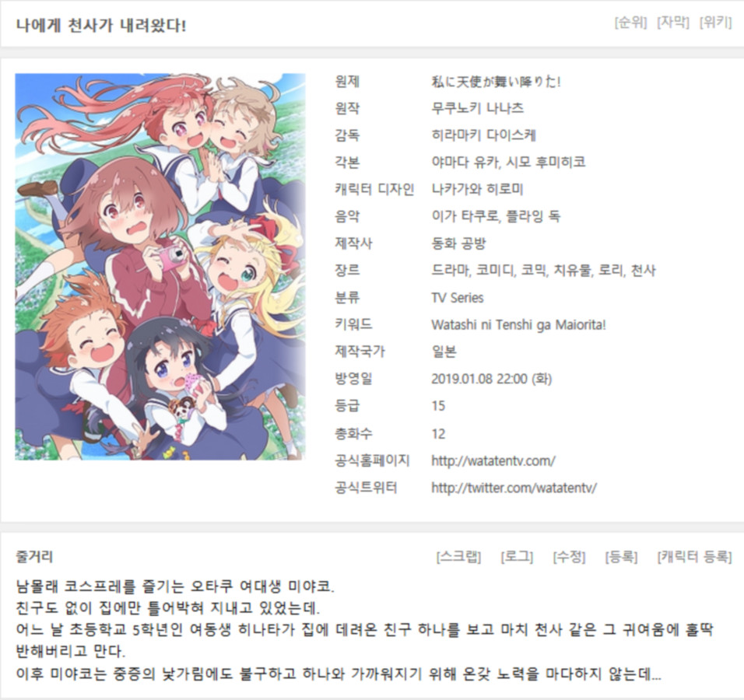
Task: Click the [스크랩] scrap button
Action: click(x=458, y=556)
